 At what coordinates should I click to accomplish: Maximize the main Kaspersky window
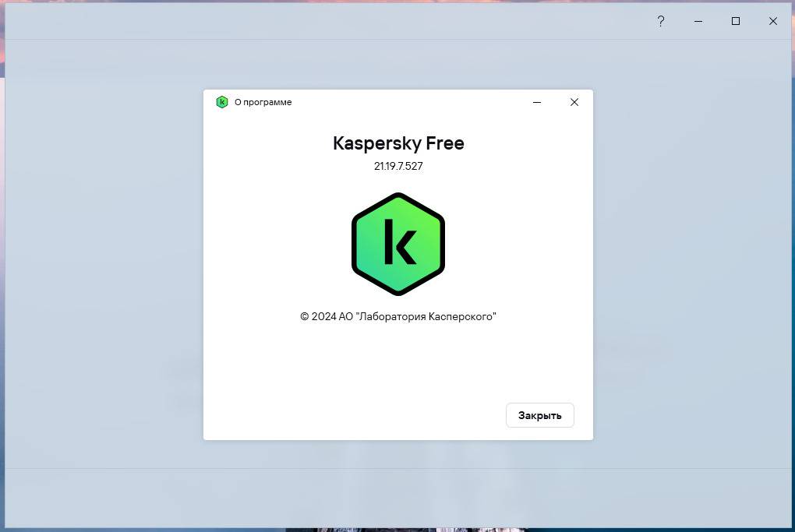click(735, 22)
